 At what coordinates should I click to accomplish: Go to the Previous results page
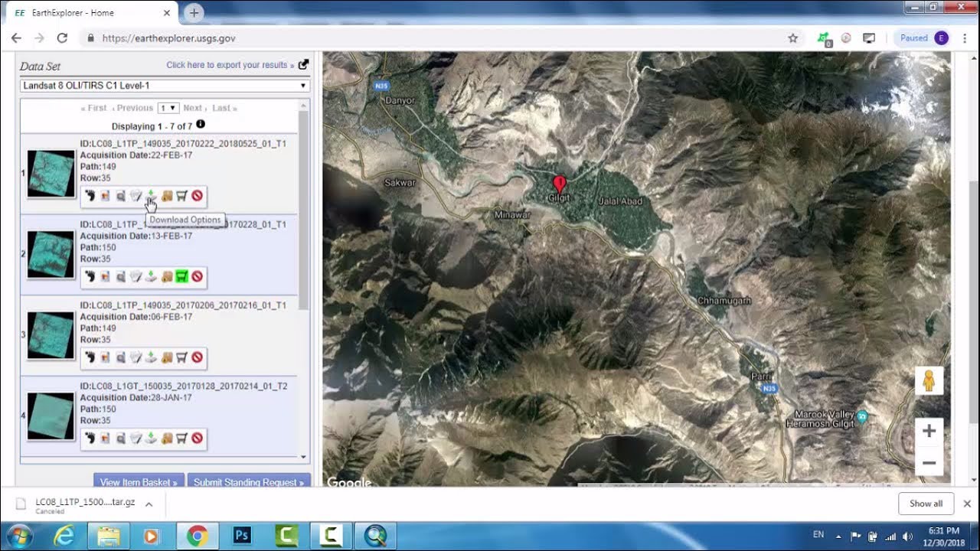pos(133,108)
